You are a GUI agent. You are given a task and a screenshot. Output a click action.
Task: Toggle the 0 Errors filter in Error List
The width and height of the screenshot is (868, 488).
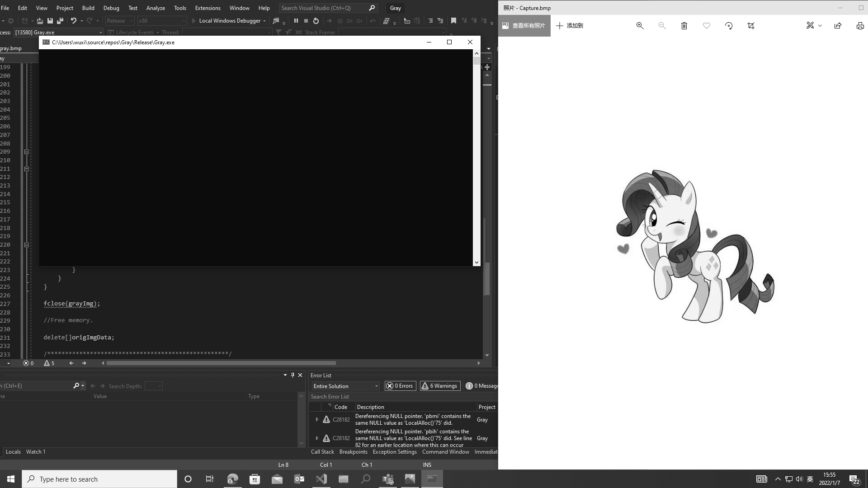coord(400,386)
